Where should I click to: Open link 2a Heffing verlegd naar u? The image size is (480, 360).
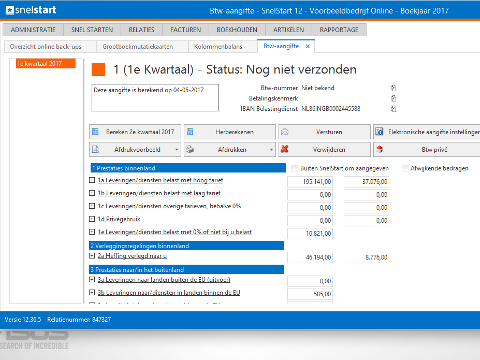point(132,256)
